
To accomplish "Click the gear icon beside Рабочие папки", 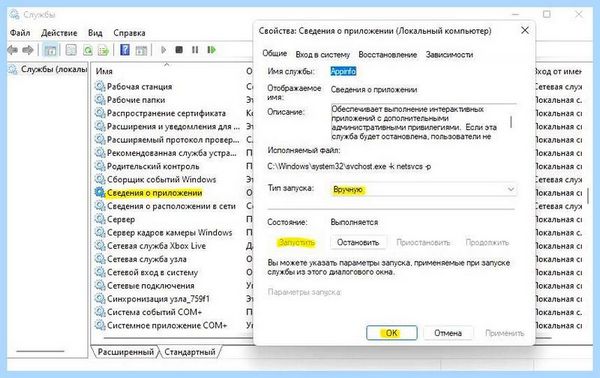I will 100,99.
